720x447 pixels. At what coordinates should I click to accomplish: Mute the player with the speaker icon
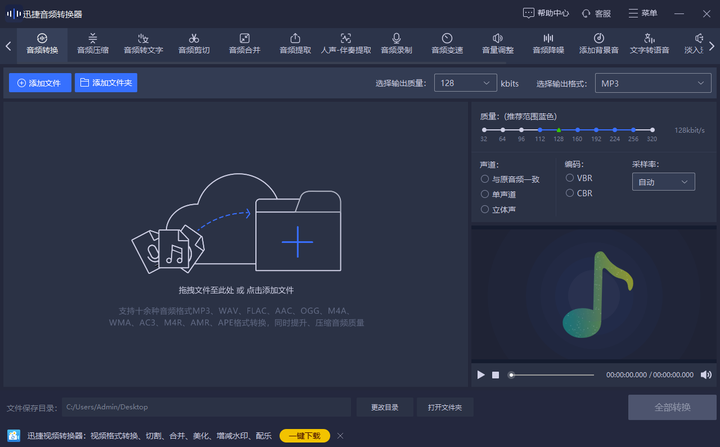tap(706, 375)
